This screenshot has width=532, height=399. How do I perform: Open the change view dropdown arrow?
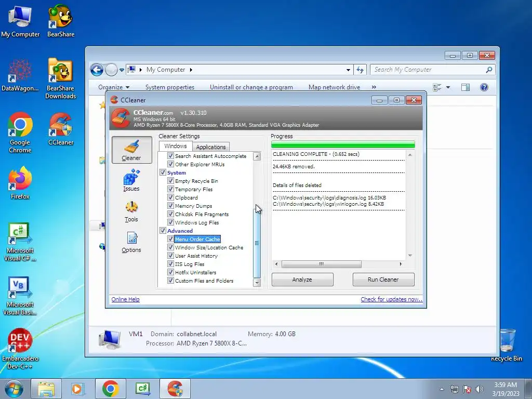click(x=448, y=87)
